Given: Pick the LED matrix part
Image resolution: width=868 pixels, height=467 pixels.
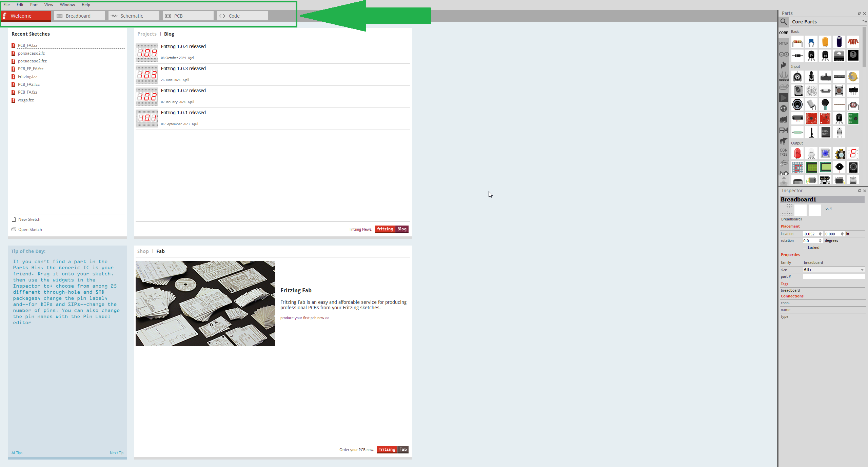Looking at the screenshot, I should point(797,167).
